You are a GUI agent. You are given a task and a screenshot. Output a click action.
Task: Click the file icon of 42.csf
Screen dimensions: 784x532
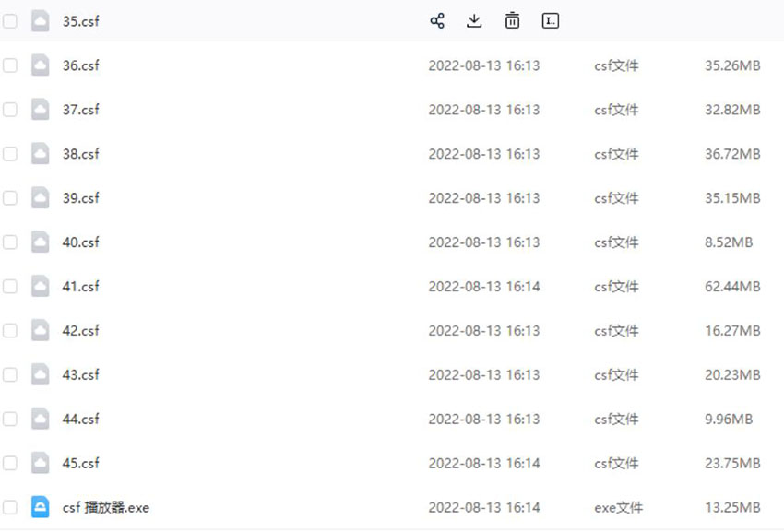point(40,330)
